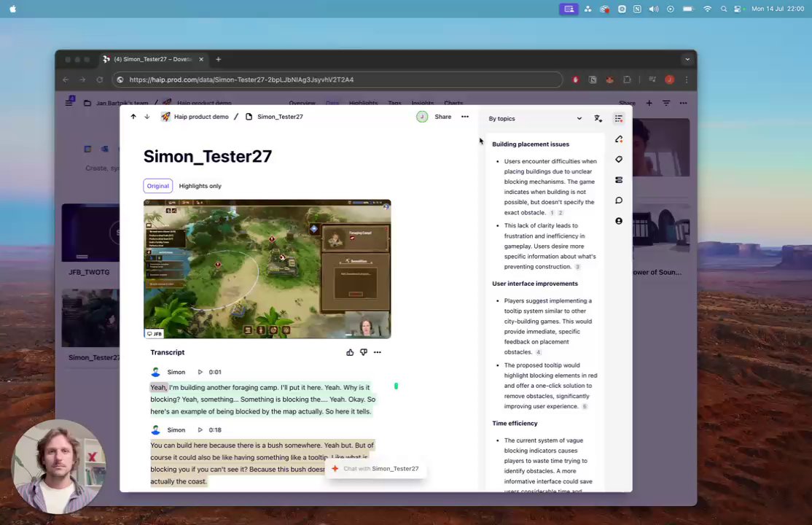The height and width of the screenshot is (525, 812).
Task: Click the Simon_Tester27 breadcrumb
Action: tap(280, 117)
